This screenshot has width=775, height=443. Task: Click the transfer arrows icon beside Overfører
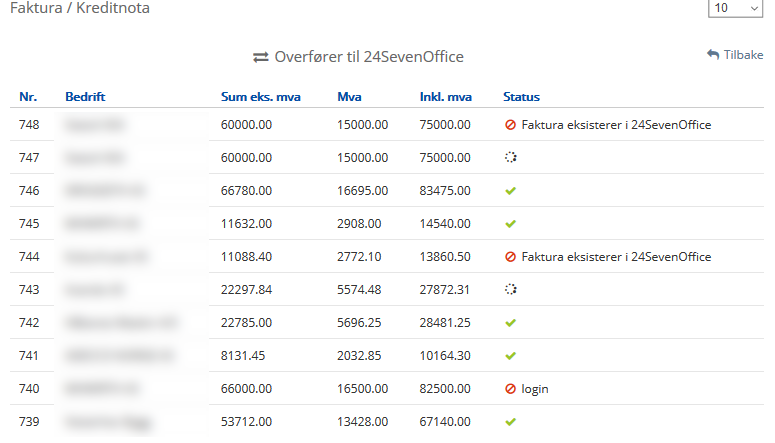[261, 58]
